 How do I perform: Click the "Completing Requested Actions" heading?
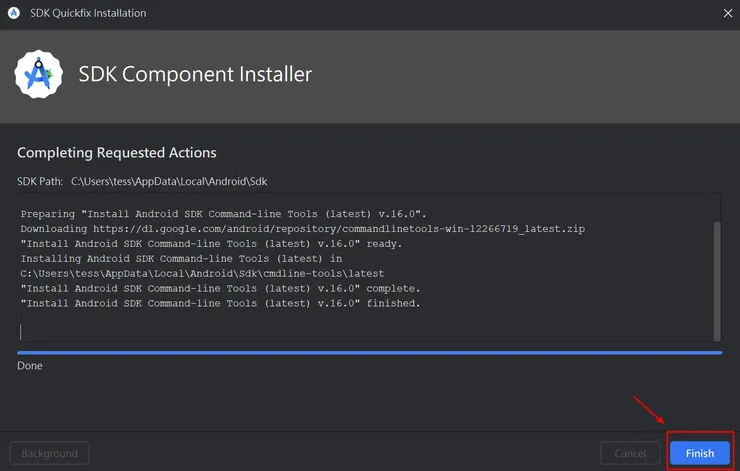[116, 153]
